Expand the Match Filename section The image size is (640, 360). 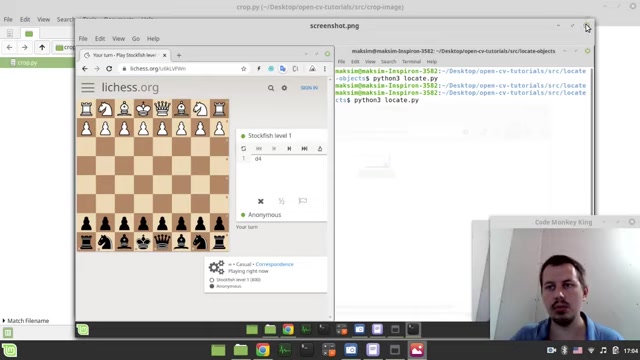pyautogui.click(x=26, y=321)
